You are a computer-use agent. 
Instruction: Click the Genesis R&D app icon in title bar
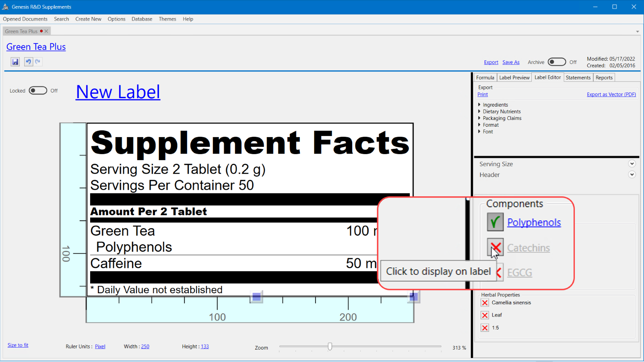pos(5,7)
